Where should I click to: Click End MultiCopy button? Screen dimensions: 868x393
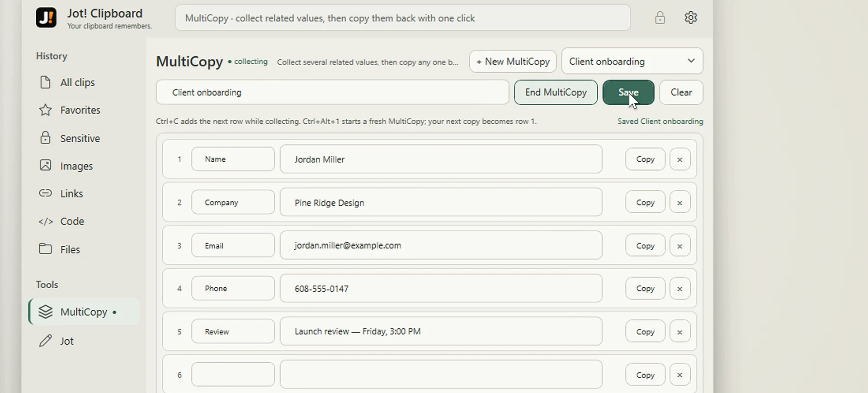pyautogui.click(x=556, y=93)
